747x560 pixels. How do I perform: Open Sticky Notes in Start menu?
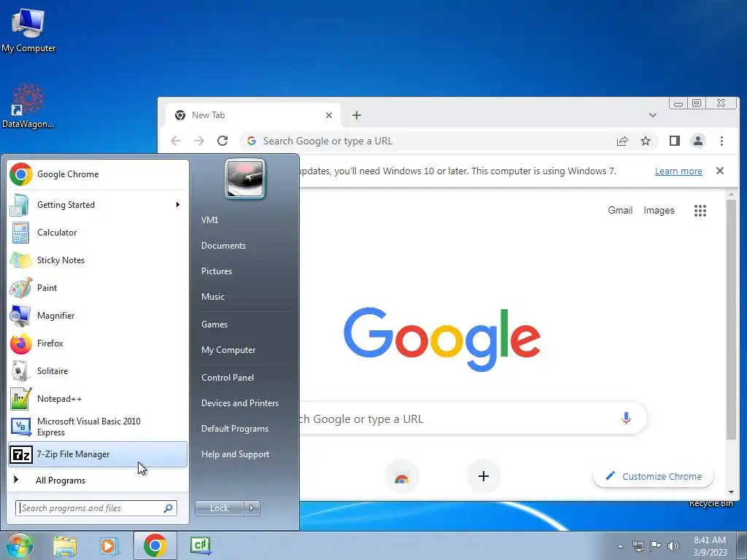pos(98,260)
